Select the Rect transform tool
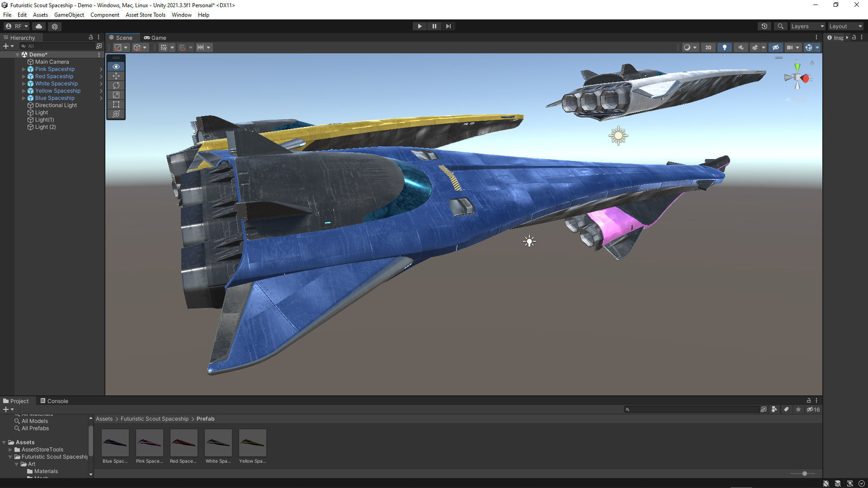 tap(116, 104)
